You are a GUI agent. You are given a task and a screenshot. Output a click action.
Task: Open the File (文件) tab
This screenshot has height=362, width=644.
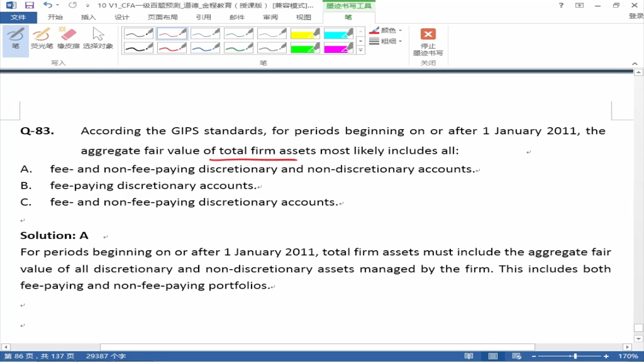pos(18,17)
